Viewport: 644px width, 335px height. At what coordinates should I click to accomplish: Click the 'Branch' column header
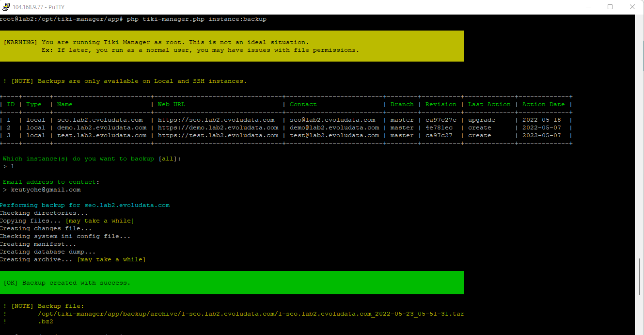pyautogui.click(x=402, y=104)
